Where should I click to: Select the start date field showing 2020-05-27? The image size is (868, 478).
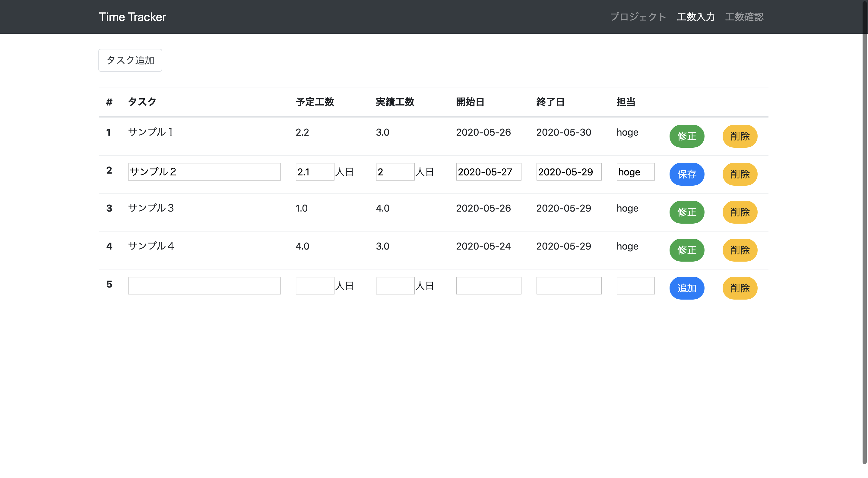[x=488, y=172]
